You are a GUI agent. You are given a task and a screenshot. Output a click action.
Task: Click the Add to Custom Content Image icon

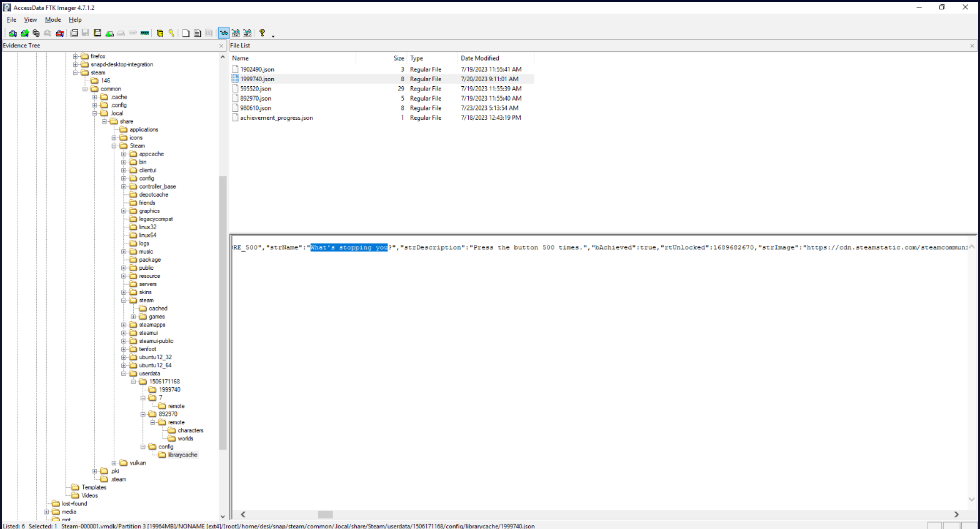pyautogui.click(x=109, y=33)
